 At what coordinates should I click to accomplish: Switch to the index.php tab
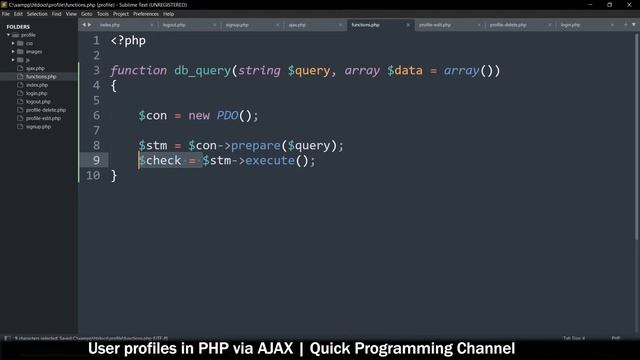click(x=110, y=25)
